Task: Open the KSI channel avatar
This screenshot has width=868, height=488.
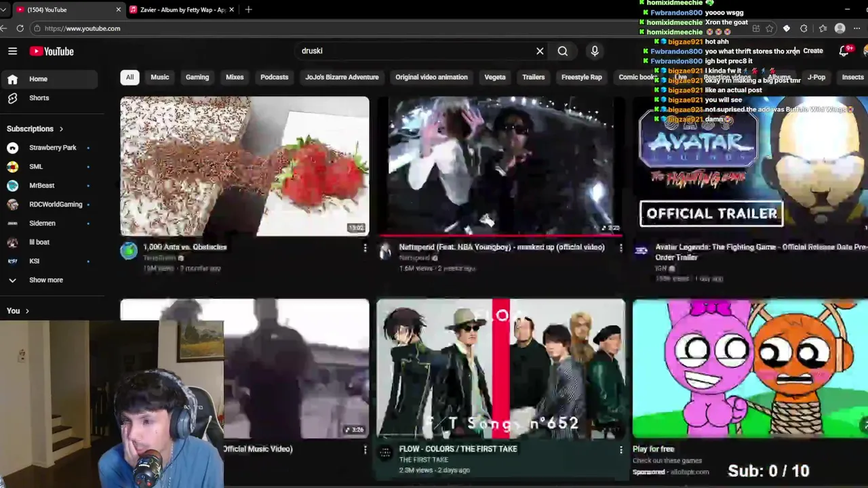Action: pyautogui.click(x=12, y=261)
